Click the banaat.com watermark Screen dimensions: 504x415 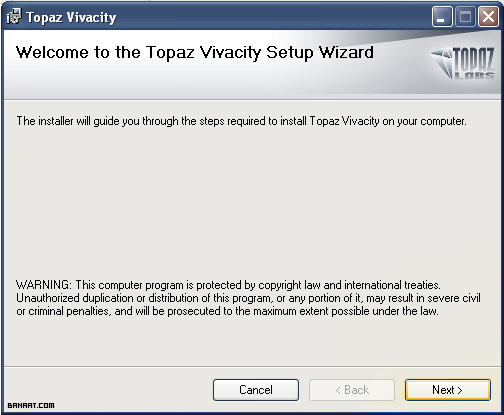click(x=31, y=405)
